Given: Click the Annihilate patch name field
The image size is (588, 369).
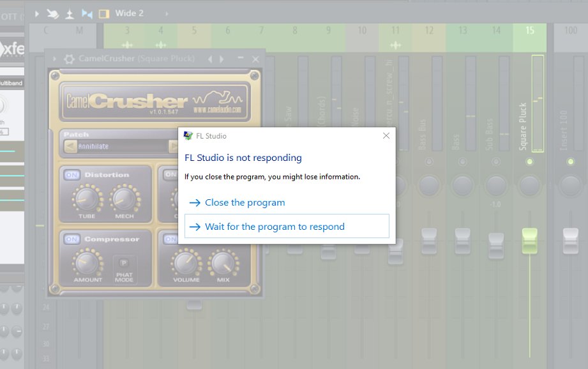Looking at the screenshot, I should point(123,146).
